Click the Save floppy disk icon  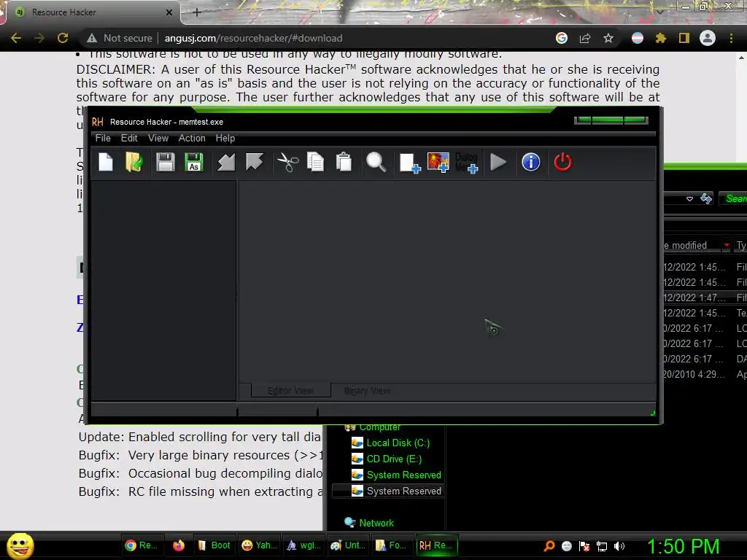(166, 162)
